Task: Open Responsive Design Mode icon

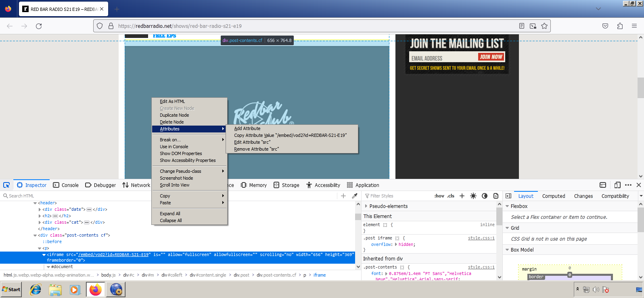Action: tap(617, 185)
